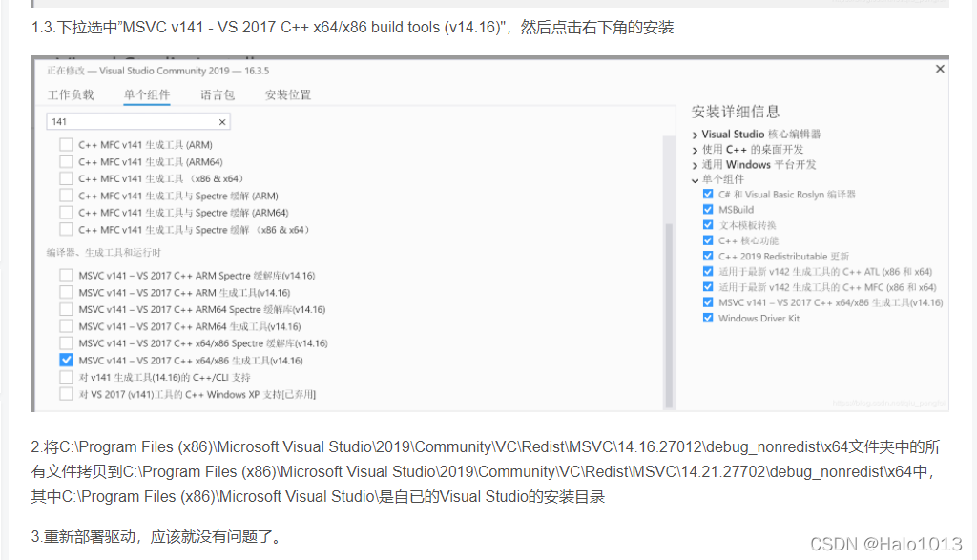Switch to the 工作负载 tab
The width and height of the screenshot is (977, 560).
(x=71, y=94)
